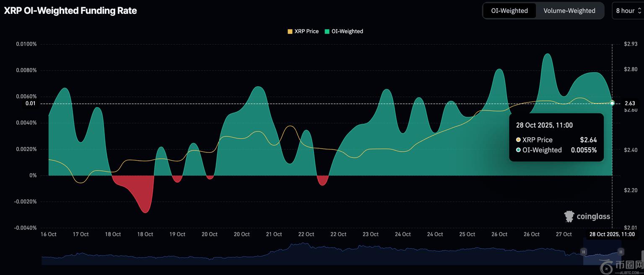644x275 pixels.
Task: Toggle the OI-Weighted legend series
Action: coord(347,31)
